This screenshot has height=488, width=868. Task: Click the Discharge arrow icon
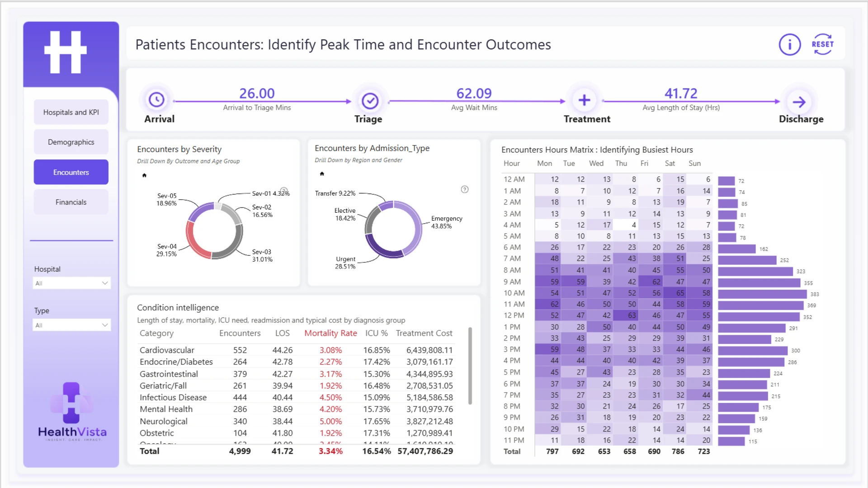[799, 102]
